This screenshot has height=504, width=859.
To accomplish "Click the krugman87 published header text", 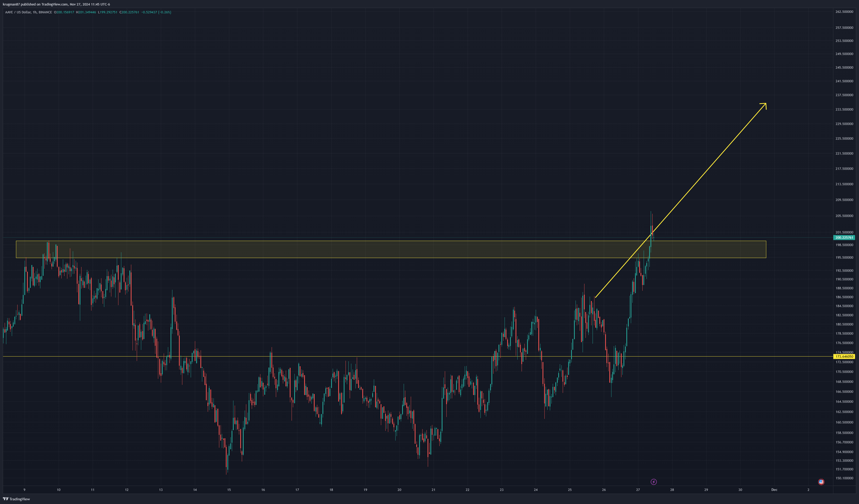I will (56, 4).
